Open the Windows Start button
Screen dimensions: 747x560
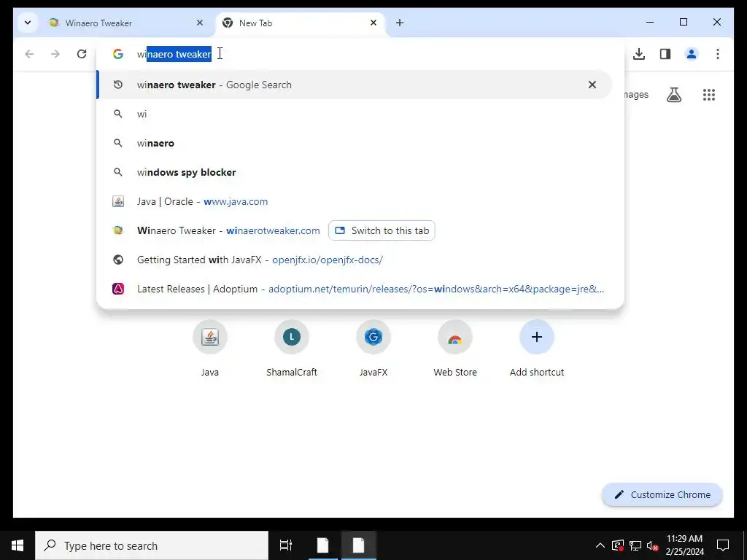point(18,545)
